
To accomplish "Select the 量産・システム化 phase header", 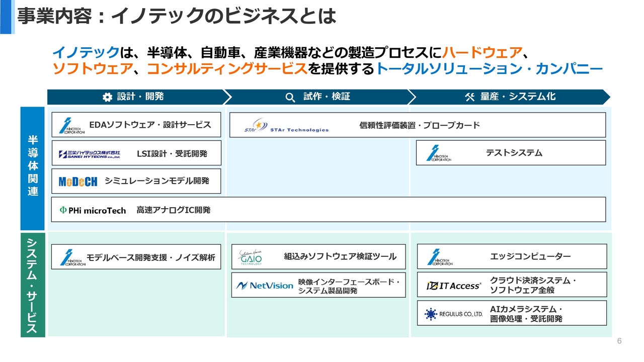I will [x=509, y=97].
